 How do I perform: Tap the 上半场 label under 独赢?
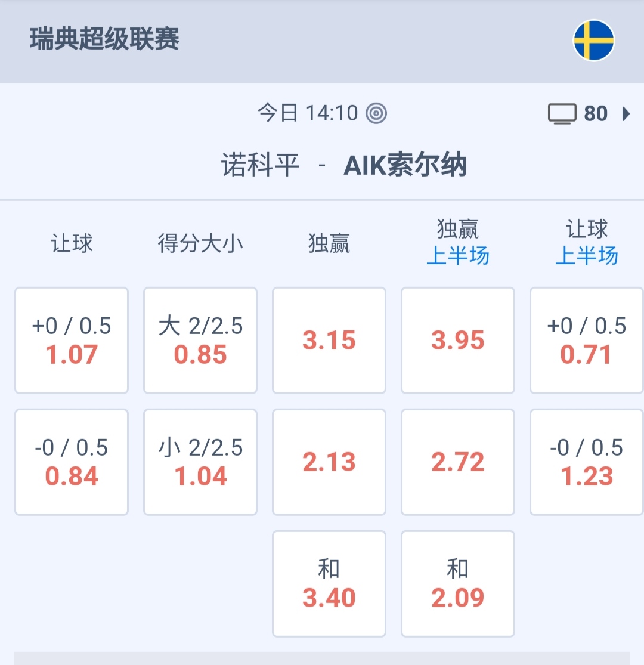pos(458,256)
